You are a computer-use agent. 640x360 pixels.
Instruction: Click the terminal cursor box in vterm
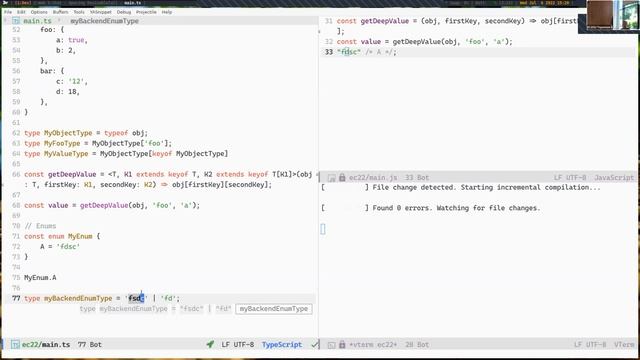point(323,229)
